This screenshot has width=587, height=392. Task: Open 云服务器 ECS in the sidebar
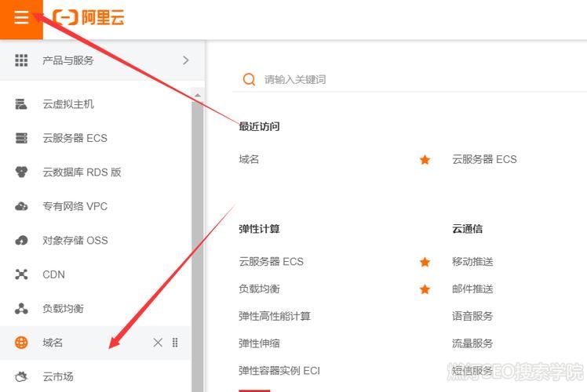click(75, 138)
